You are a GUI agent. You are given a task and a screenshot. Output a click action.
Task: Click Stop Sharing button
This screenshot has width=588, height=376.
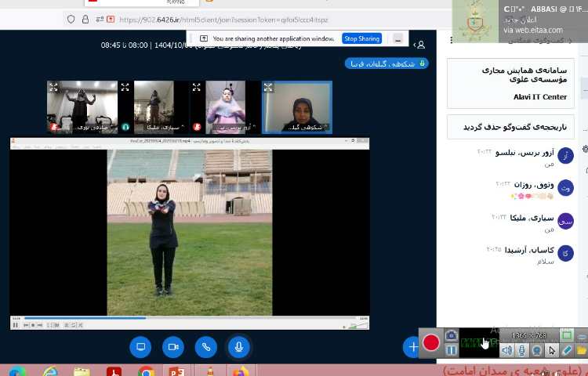[x=362, y=38]
